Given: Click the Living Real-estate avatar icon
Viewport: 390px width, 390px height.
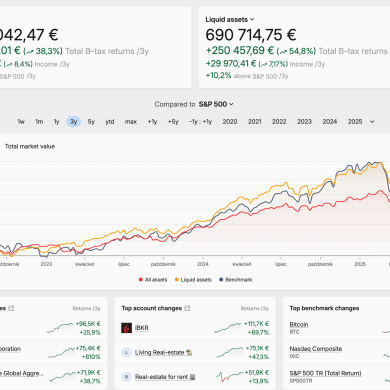Looking at the screenshot, I should coord(126,352).
